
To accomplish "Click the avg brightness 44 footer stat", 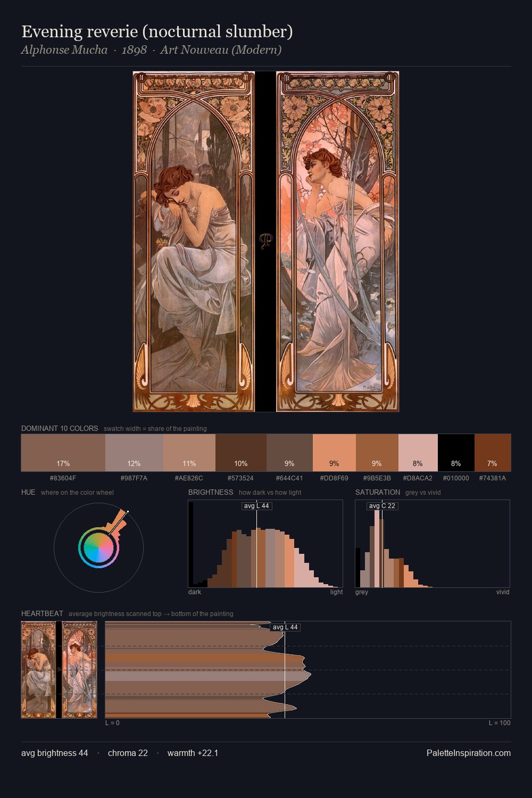I will 55,753.
